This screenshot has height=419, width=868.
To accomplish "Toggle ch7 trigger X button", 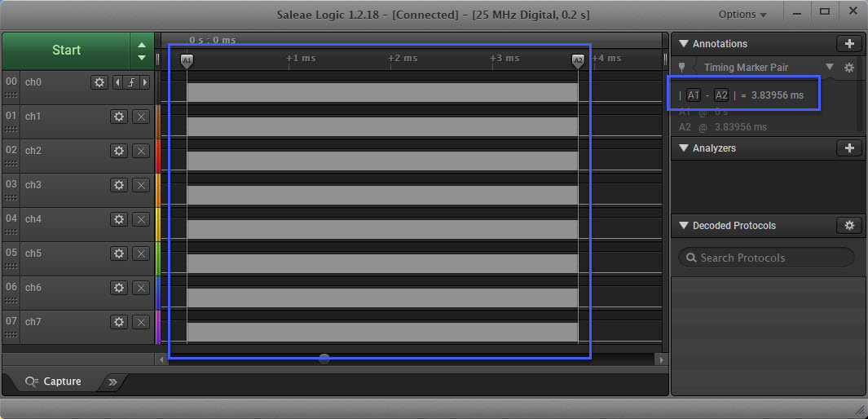I will pyautogui.click(x=140, y=322).
